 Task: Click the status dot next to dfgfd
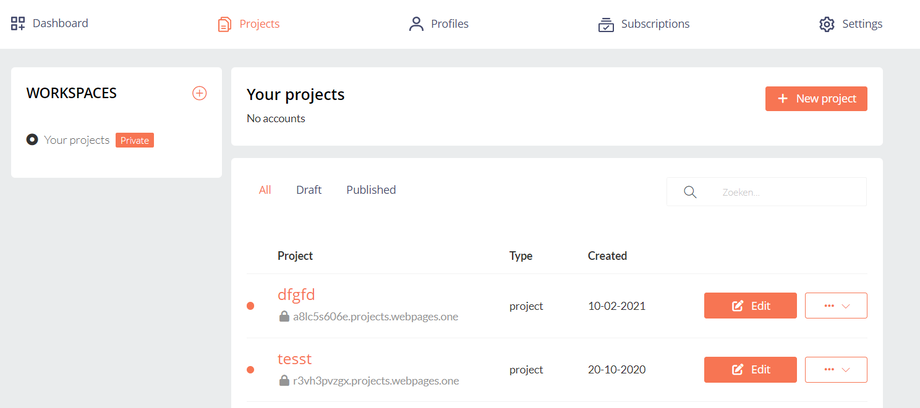(250, 306)
